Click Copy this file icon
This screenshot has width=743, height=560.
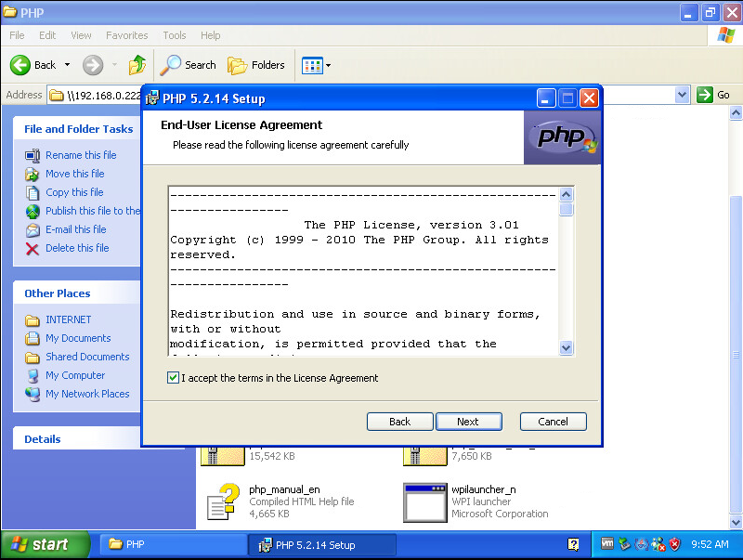click(x=33, y=192)
